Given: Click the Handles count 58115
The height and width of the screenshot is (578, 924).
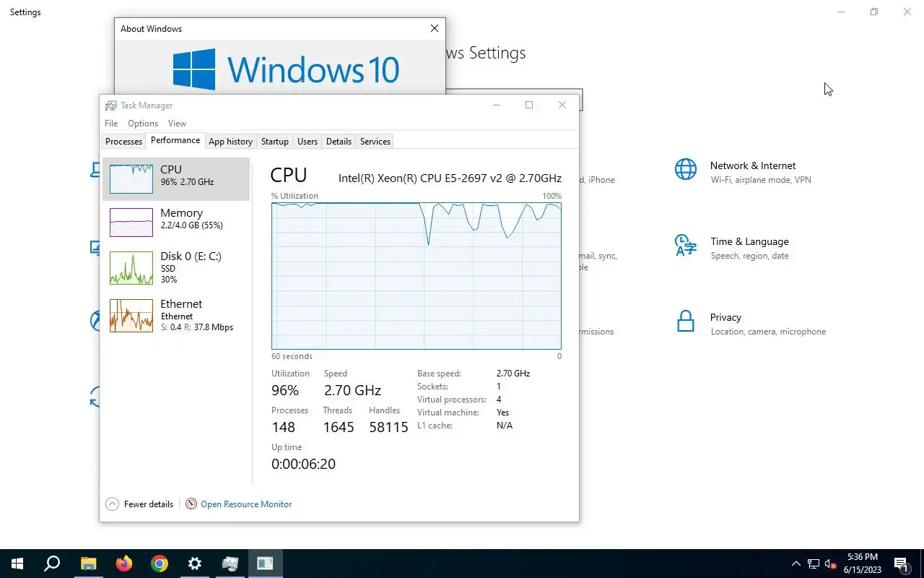Looking at the screenshot, I should click(x=388, y=427).
